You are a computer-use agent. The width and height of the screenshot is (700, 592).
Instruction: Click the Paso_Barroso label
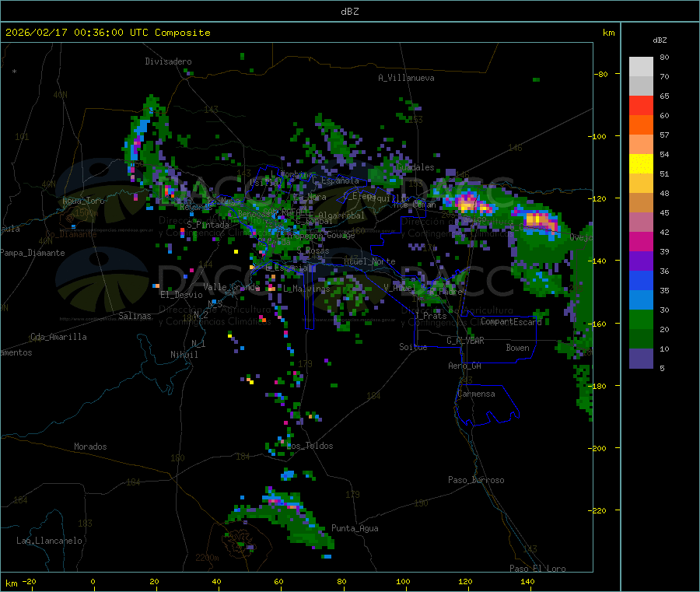click(x=476, y=480)
